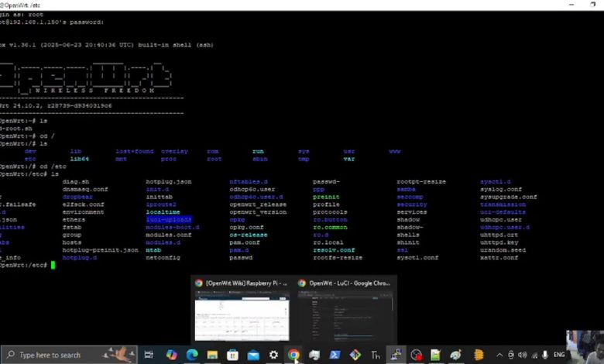Switch the ENG input language indicator

pos(559,355)
